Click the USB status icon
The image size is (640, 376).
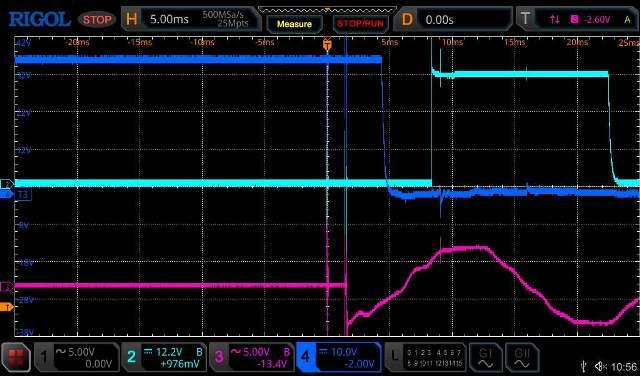[584, 366]
